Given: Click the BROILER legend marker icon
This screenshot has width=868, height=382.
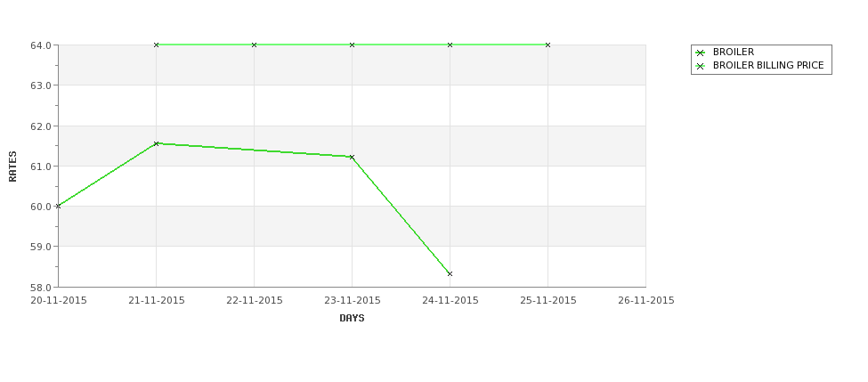Looking at the screenshot, I should [x=701, y=53].
